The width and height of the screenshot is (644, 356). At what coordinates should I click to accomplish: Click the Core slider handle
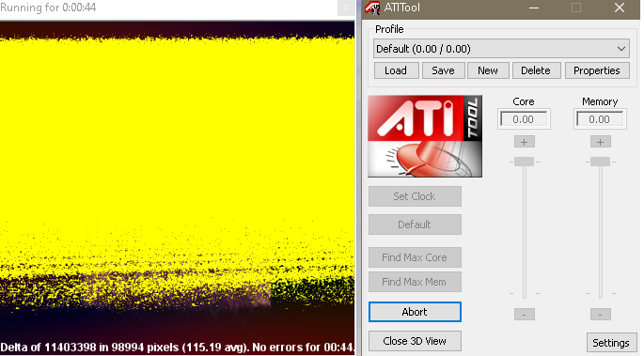[524, 162]
